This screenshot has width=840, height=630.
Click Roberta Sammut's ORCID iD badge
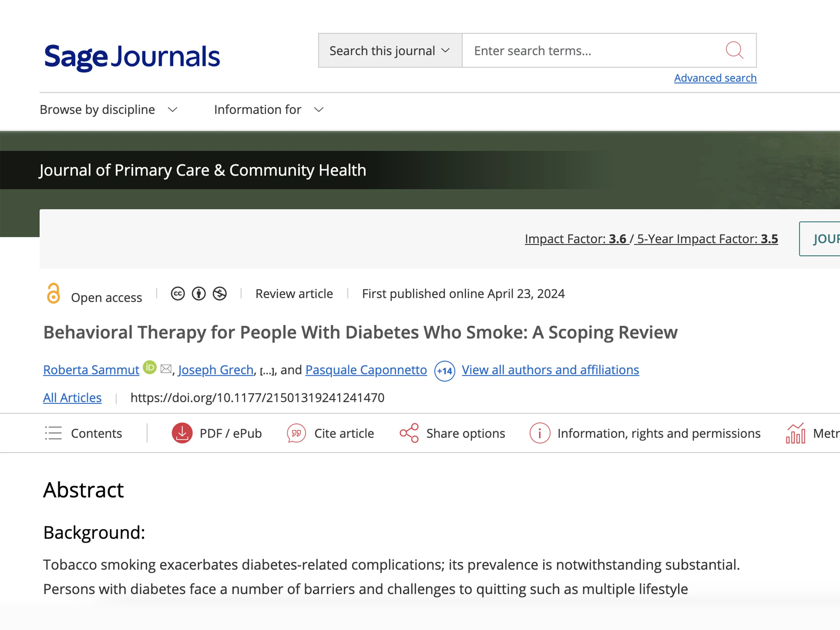click(x=150, y=368)
